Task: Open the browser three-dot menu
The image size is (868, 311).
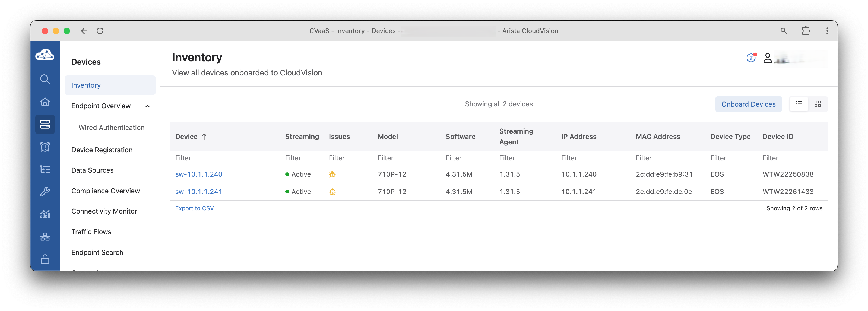Action: pos(827,31)
